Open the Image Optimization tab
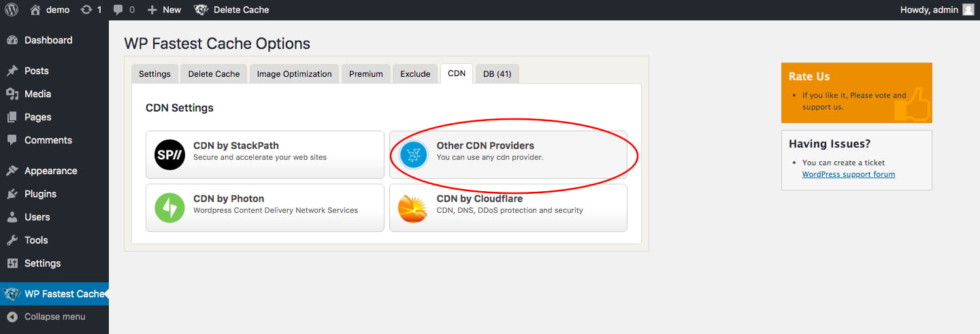This screenshot has height=334, width=980. (x=294, y=73)
